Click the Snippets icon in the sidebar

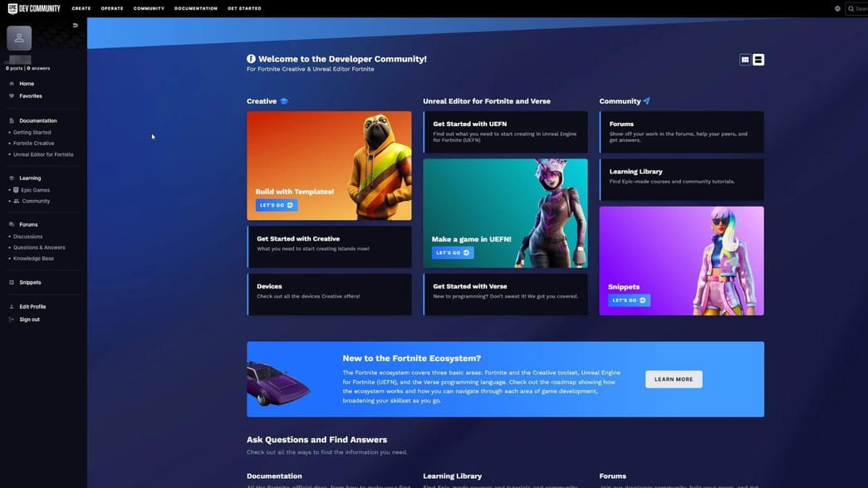click(x=12, y=282)
